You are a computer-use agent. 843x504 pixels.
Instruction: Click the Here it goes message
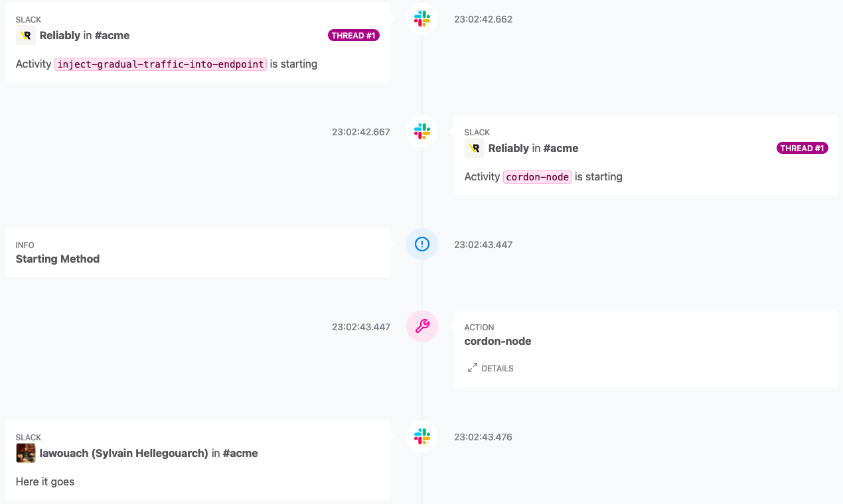45,482
